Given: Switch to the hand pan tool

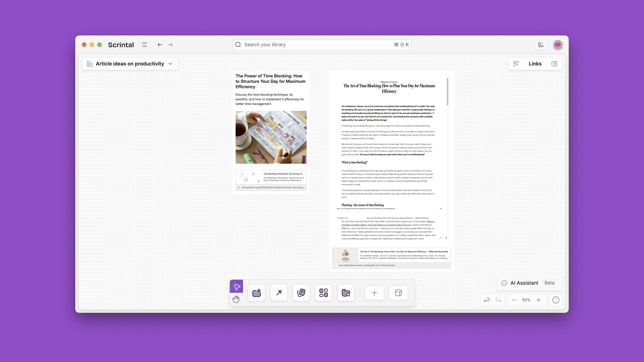Looking at the screenshot, I should (236, 299).
